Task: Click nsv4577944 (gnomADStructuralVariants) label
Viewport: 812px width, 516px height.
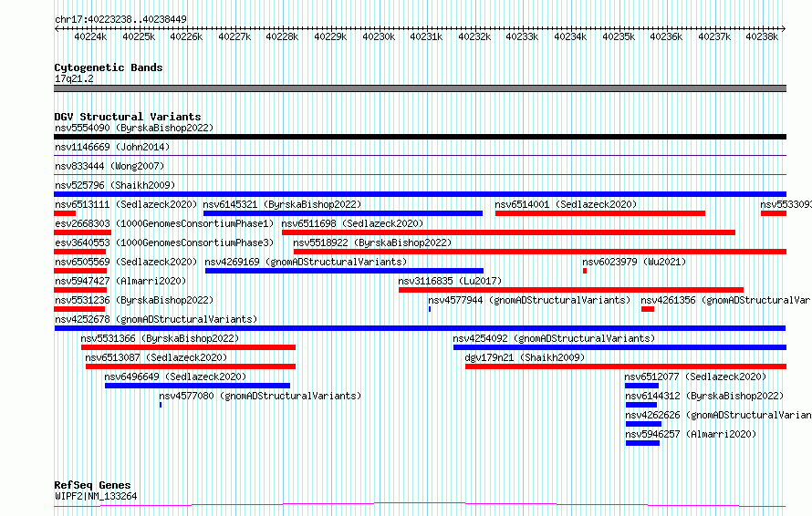Action: coord(529,300)
